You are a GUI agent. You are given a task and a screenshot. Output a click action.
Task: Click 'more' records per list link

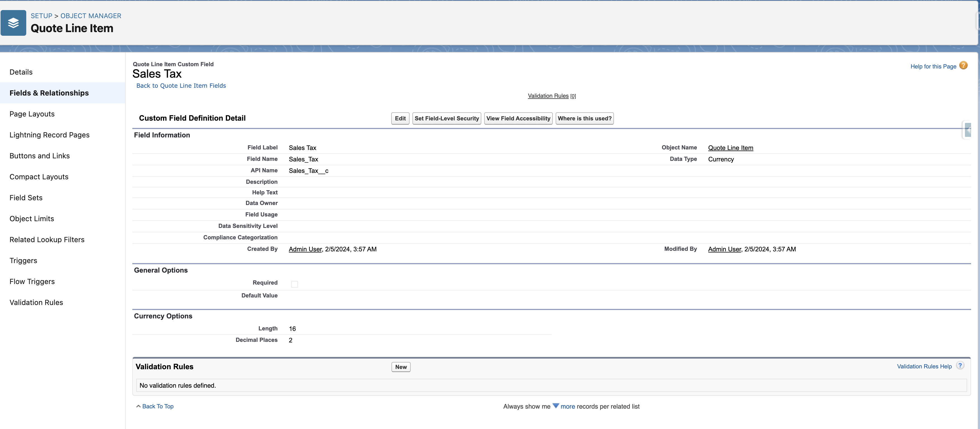click(x=568, y=406)
